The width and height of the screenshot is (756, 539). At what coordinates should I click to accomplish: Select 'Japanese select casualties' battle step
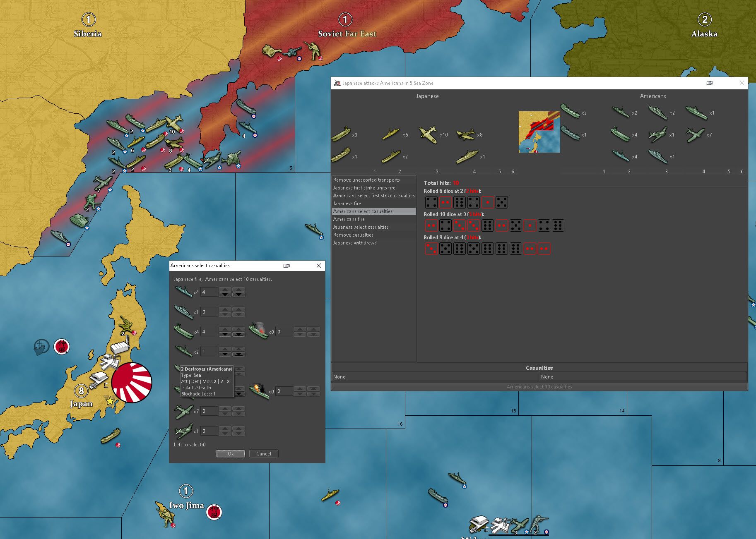(x=374, y=227)
